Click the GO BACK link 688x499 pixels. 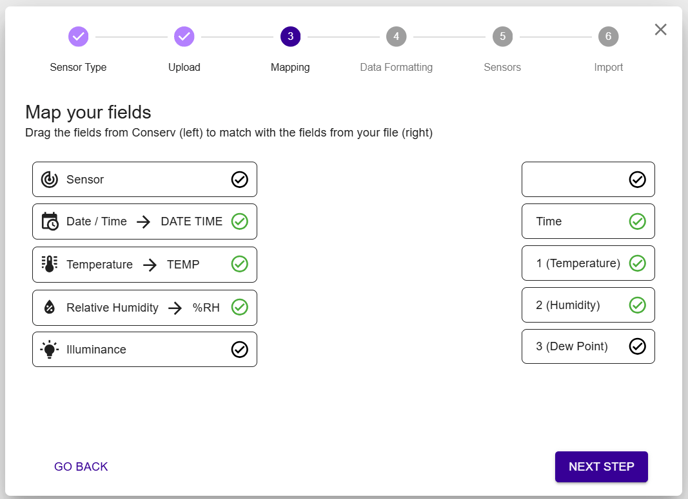click(x=81, y=467)
